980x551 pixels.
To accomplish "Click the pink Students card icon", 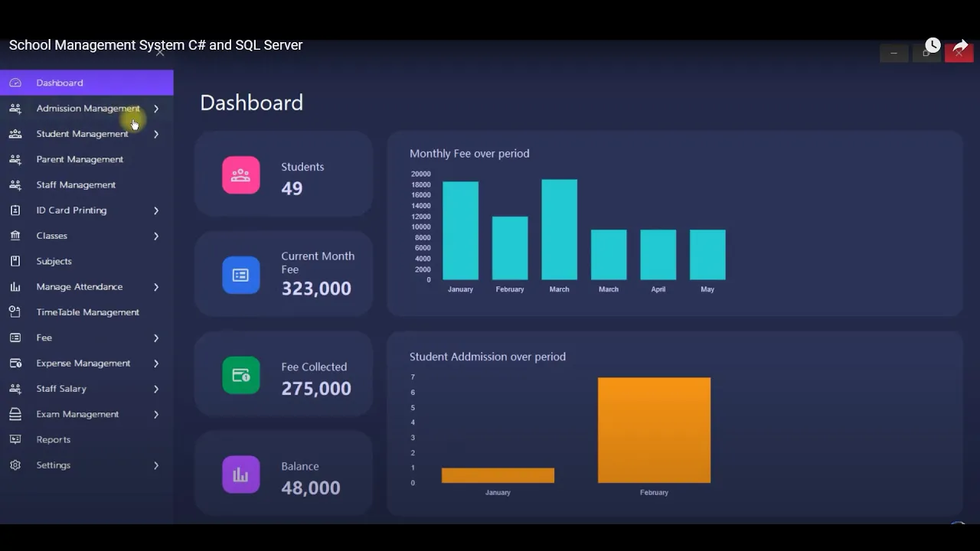I will coord(241,175).
